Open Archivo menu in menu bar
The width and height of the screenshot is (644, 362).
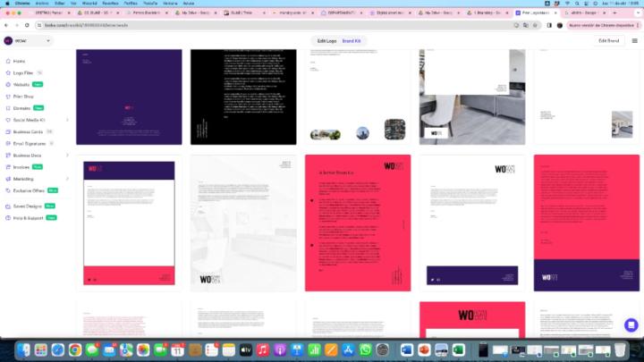point(42,4)
